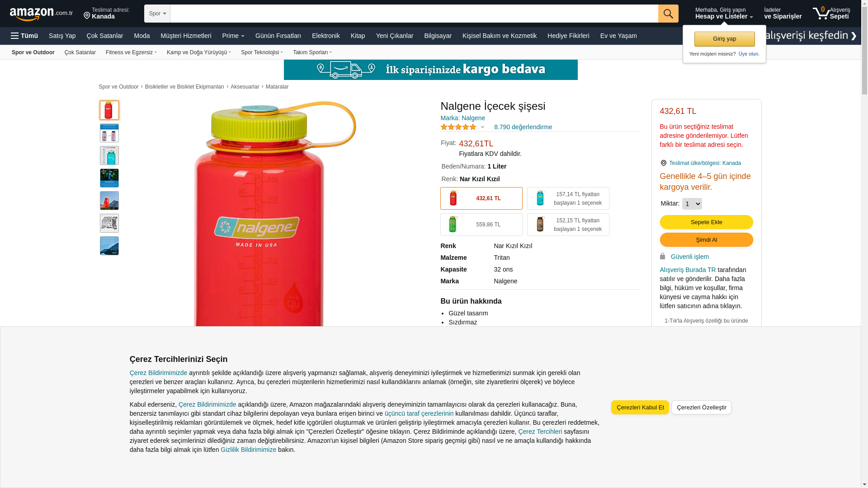Open the Miktar quantity dropdown

(x=692, y=204)
